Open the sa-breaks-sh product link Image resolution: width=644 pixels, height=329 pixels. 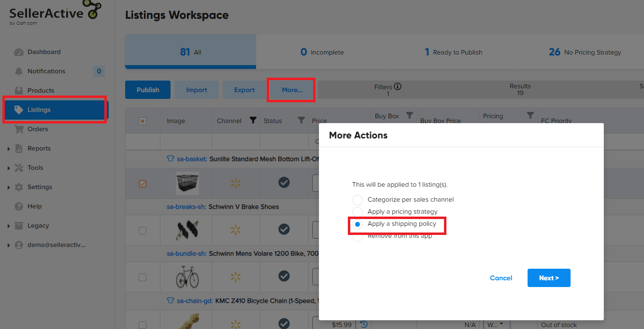(186, 207)
